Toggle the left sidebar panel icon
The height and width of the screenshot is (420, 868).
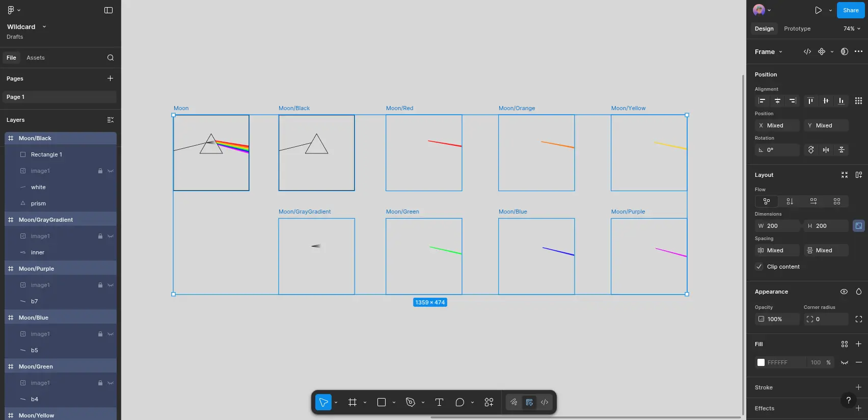click(108, 10)
